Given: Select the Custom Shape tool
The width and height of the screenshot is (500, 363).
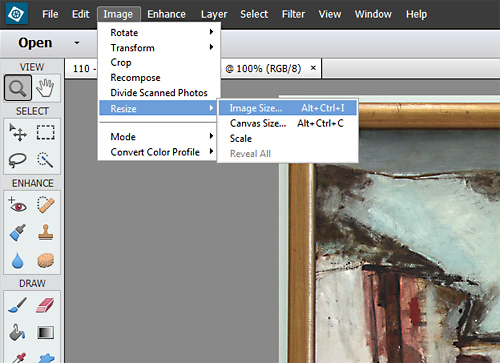Looking at the screenshot, I should click(45, 358).
